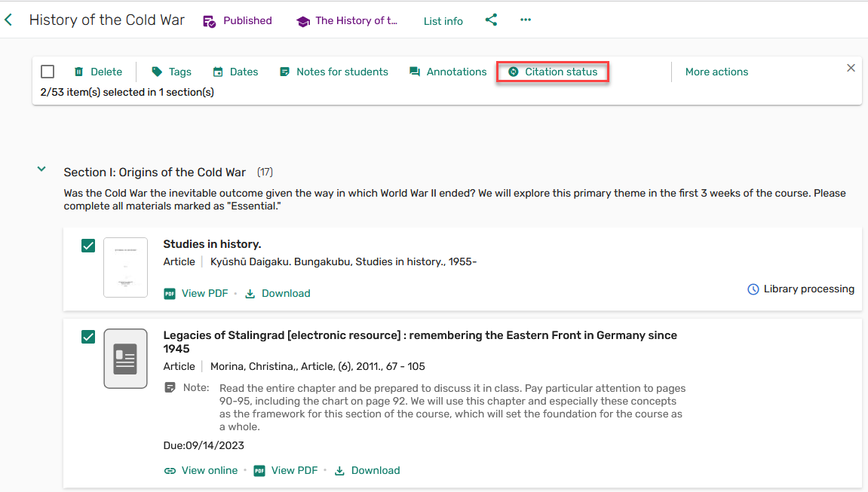The height and width of the screenshot is (492, 868).
Task: Uncheck the Legacies of Stalingrad item
Action: 88,337
